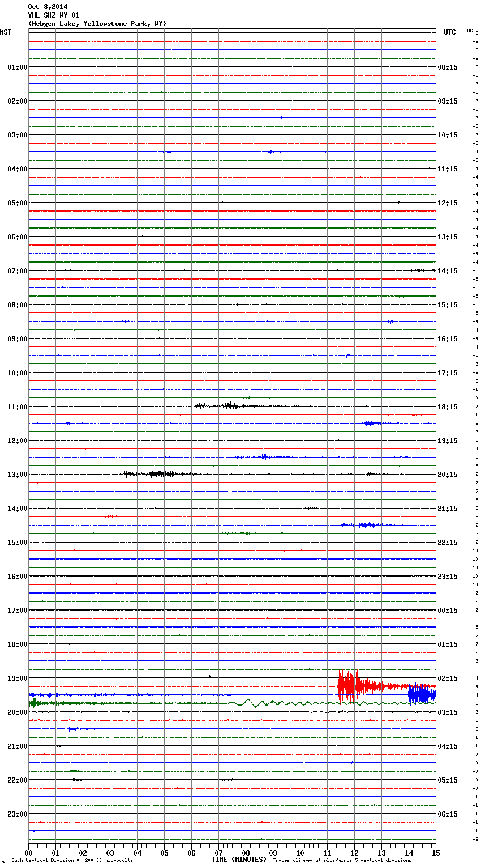481x868 pixels.
Task: Click the blue high-amplitude burst after the red event
Action: pos(422,694)
